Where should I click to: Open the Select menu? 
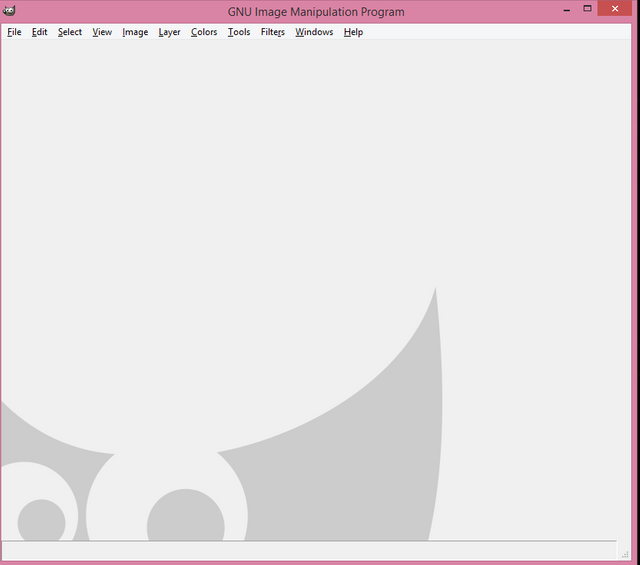(x=70, y=32)
